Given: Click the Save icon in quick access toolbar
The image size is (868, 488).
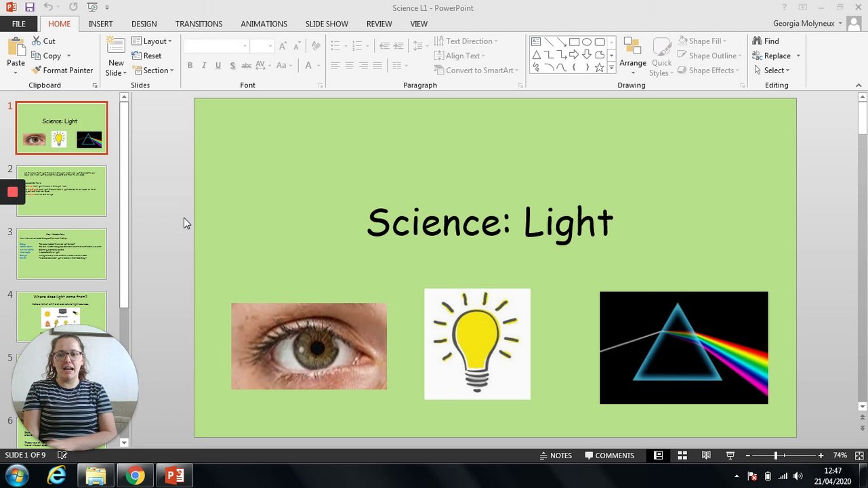Looking at the screenshot, I should pyautogui.click(x=29, y=7).
